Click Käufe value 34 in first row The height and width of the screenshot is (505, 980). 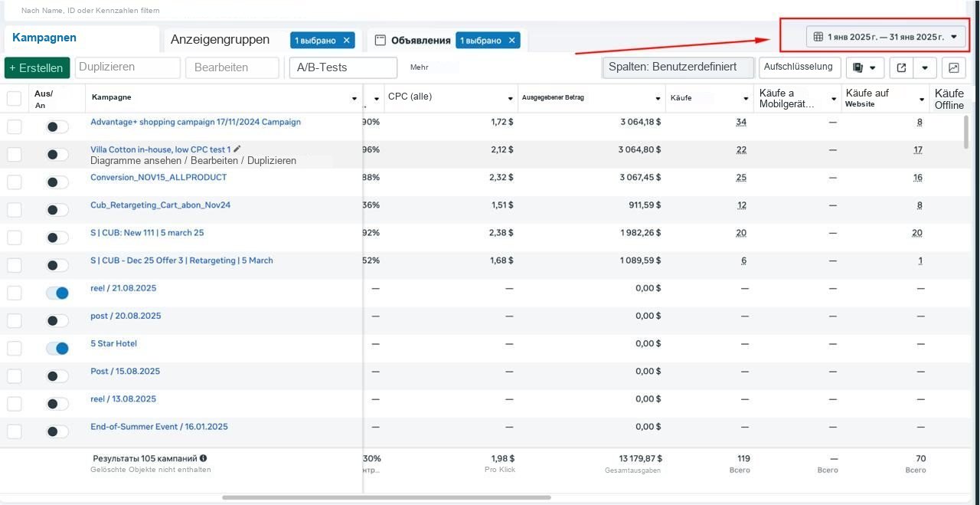(741, 122)
